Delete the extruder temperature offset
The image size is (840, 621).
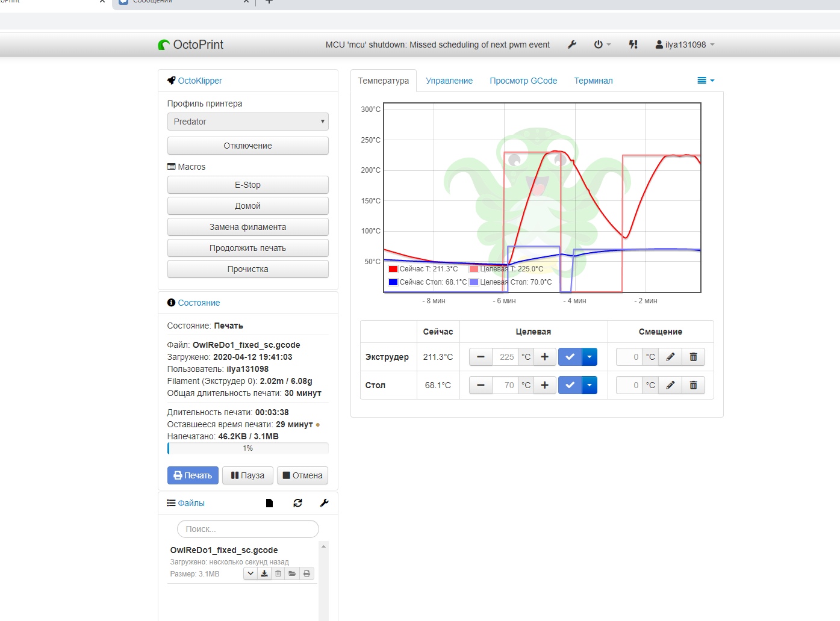coord(693,357)
